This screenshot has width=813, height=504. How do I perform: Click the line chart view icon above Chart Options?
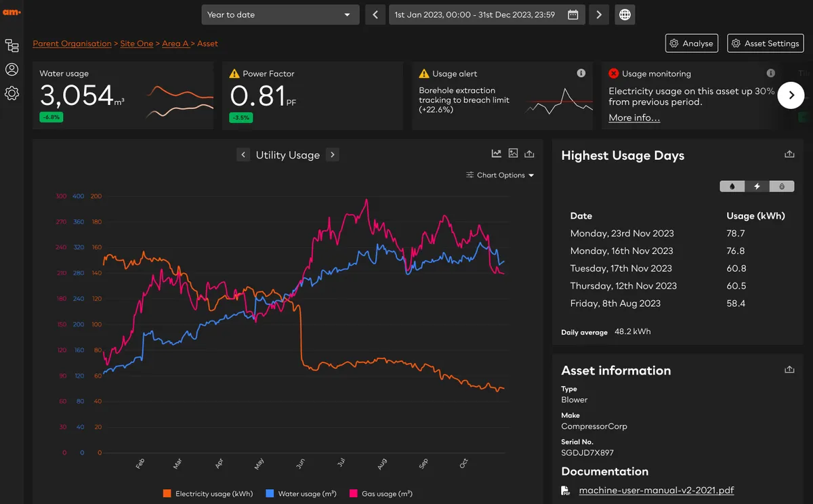click(496, 153)
